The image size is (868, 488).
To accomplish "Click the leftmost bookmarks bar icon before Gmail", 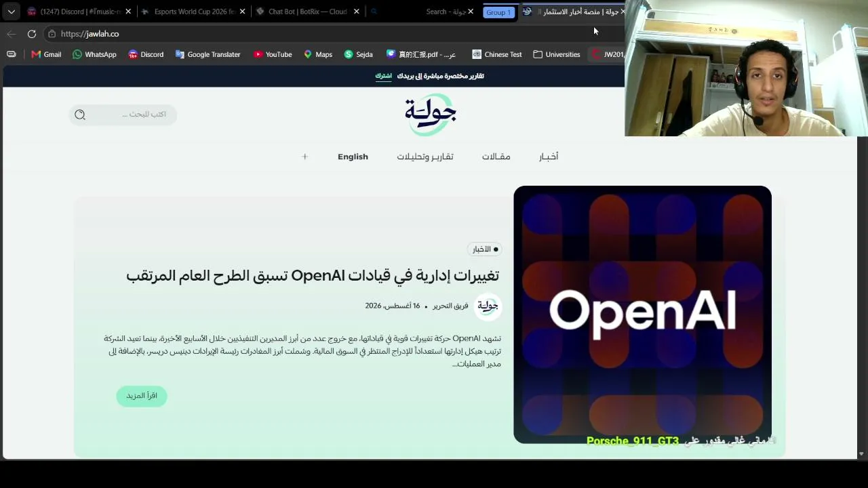I will pos(11,54).
